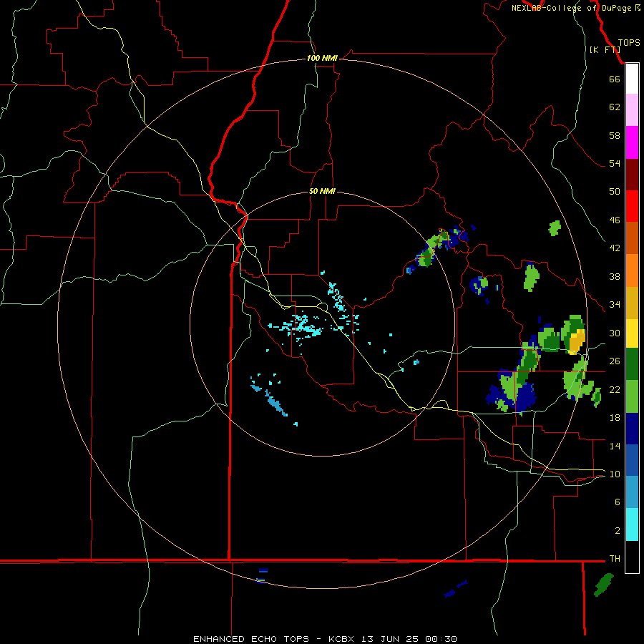Click the bright red legend swatch
Viewport: 644px width, 644px height.
[x=632, y=206]
